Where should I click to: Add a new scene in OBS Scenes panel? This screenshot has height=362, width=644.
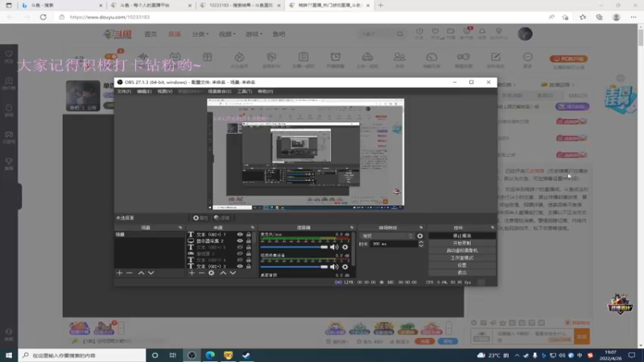[119, 273]
